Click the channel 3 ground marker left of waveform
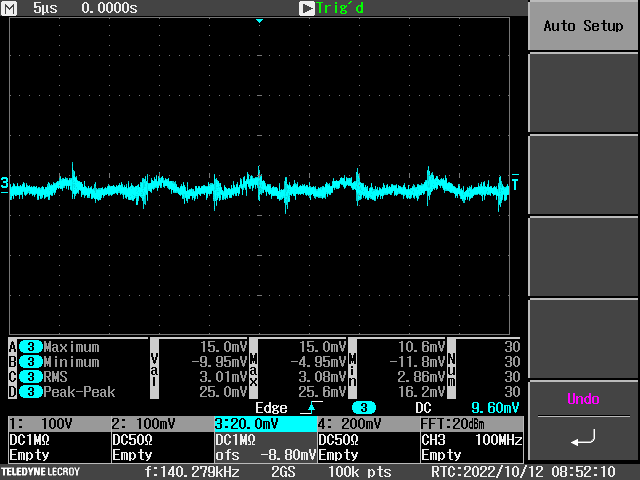The height and width of the screenshot is (480, 640). [x=5, y=184]
